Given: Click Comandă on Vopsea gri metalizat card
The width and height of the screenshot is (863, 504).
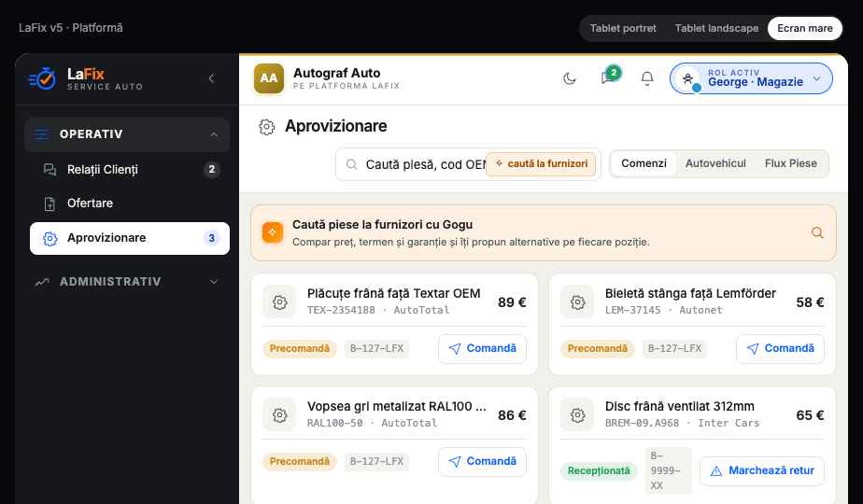Looking at the screenshot, I should (482, 461).
